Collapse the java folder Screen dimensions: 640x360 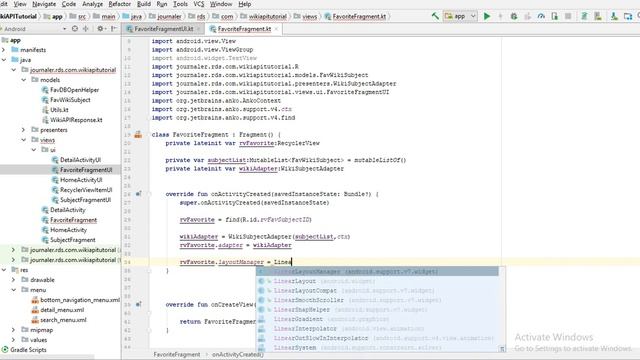pos(4,60)
